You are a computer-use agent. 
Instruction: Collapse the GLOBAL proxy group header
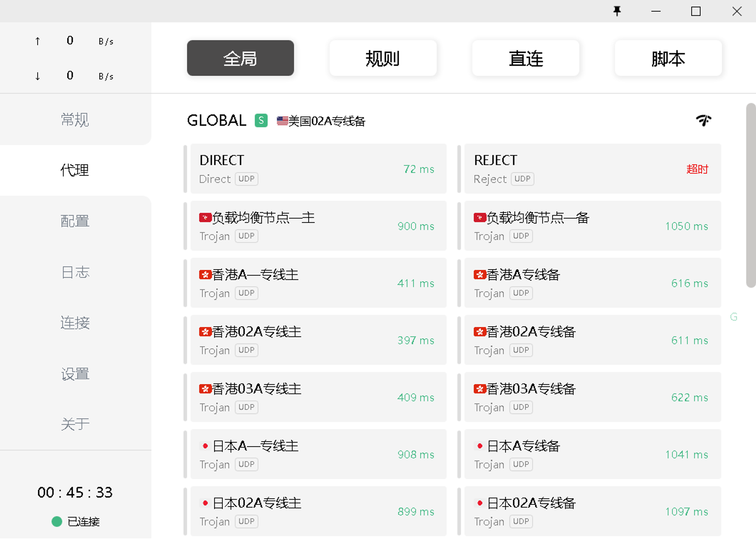(217, 121)
